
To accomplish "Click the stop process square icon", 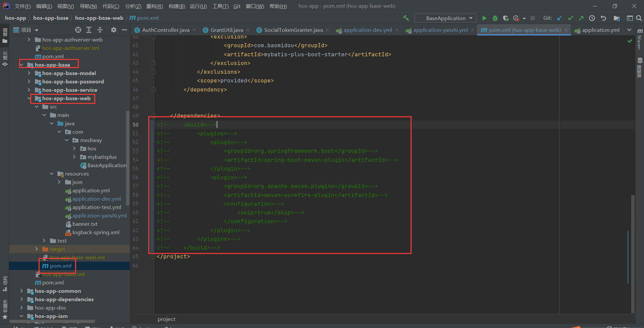I will [x=533, y=18].
